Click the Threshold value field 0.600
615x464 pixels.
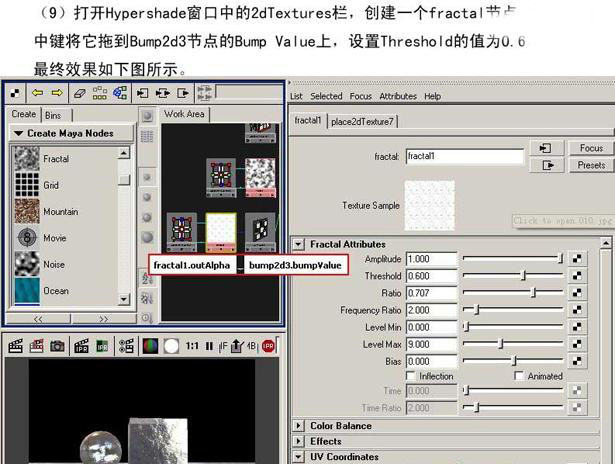coord(431,276)
